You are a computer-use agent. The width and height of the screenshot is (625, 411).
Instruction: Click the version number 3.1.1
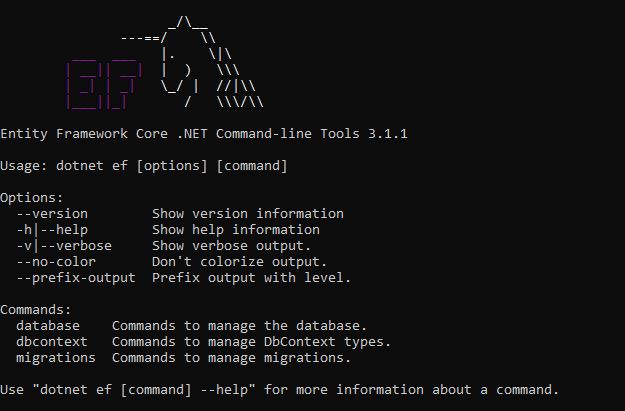tap(387, 134)
